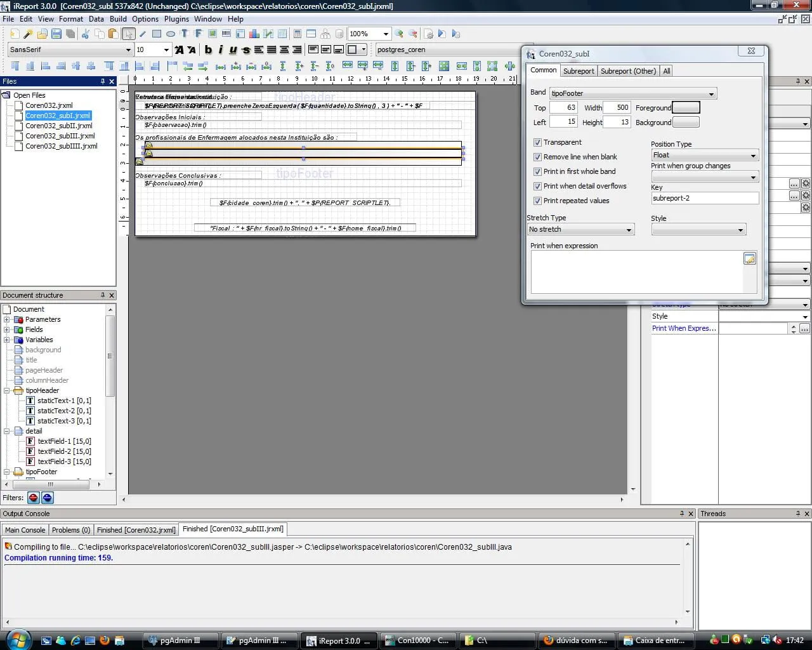Click the Save report toolbar icon
Viewport: 812px width, 650px height.
56,34
